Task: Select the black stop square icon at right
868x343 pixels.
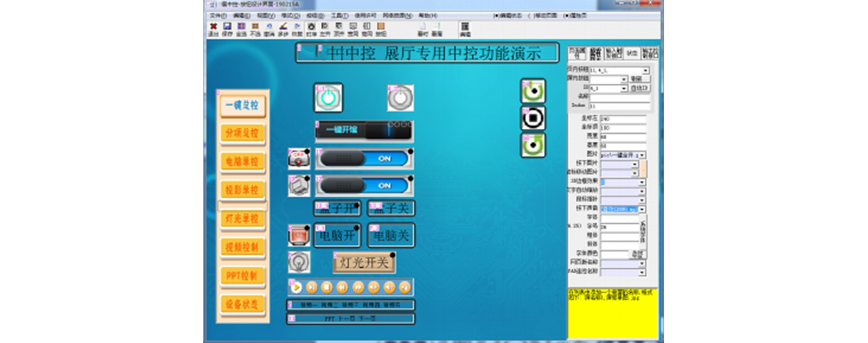Action: tap(533, 117)
